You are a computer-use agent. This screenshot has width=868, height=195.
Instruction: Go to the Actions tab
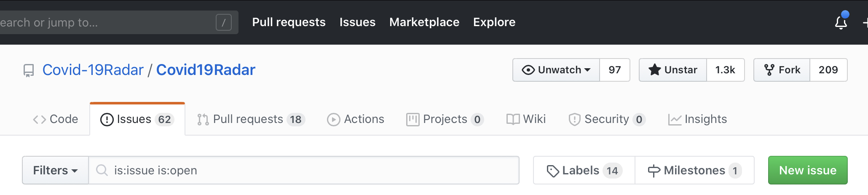tap(356, 119)
